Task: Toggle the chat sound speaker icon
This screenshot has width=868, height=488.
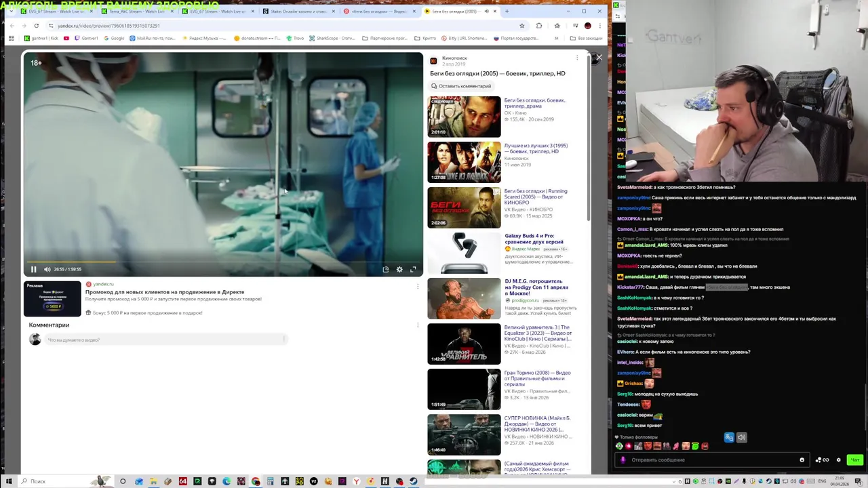Action: (741, 438)
